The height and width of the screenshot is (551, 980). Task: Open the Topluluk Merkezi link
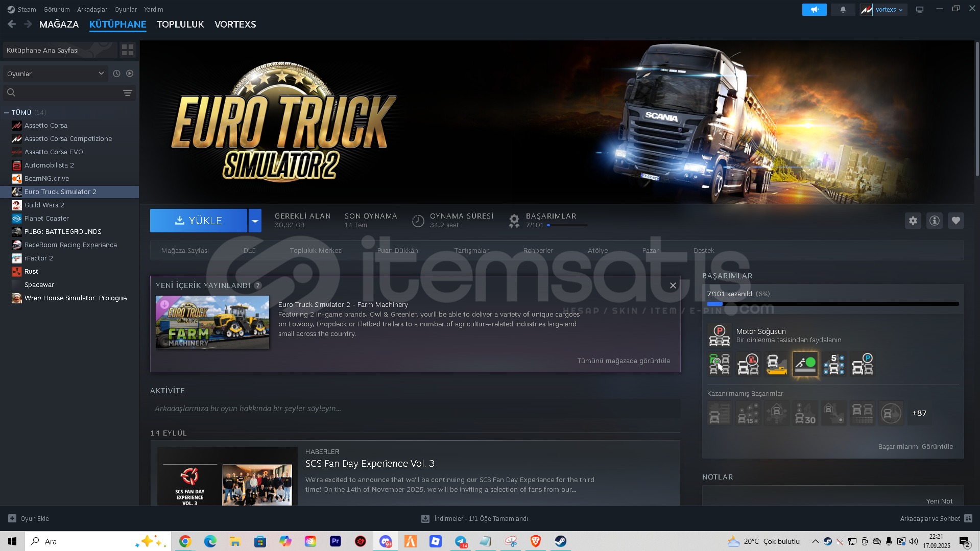[x=316, y=250]
